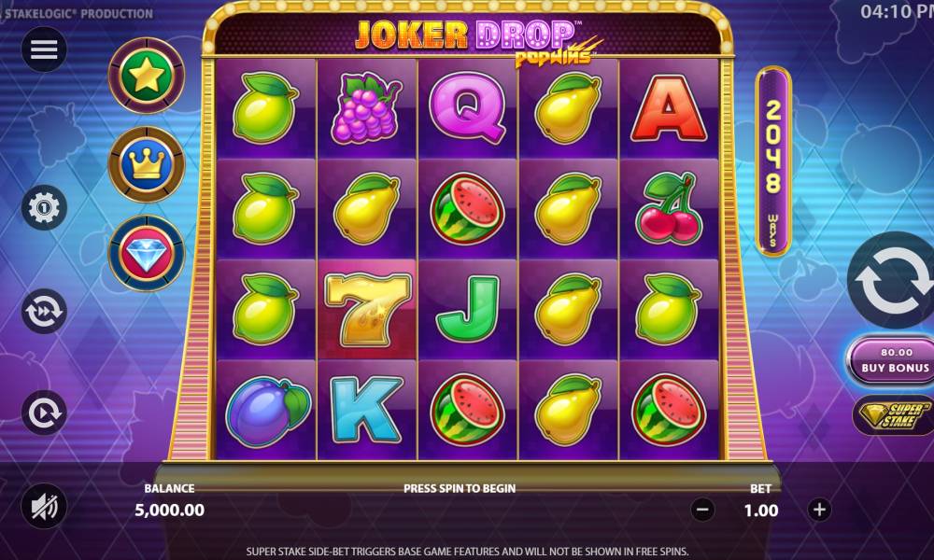
Task: Select the blue crown badge
Action: tap(147, 164)
